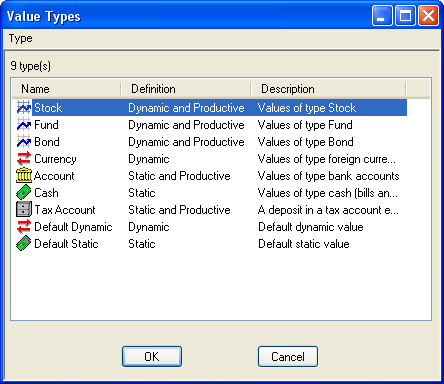
Task: Click 'Values of type Stock' description
Action: [307, 108]
